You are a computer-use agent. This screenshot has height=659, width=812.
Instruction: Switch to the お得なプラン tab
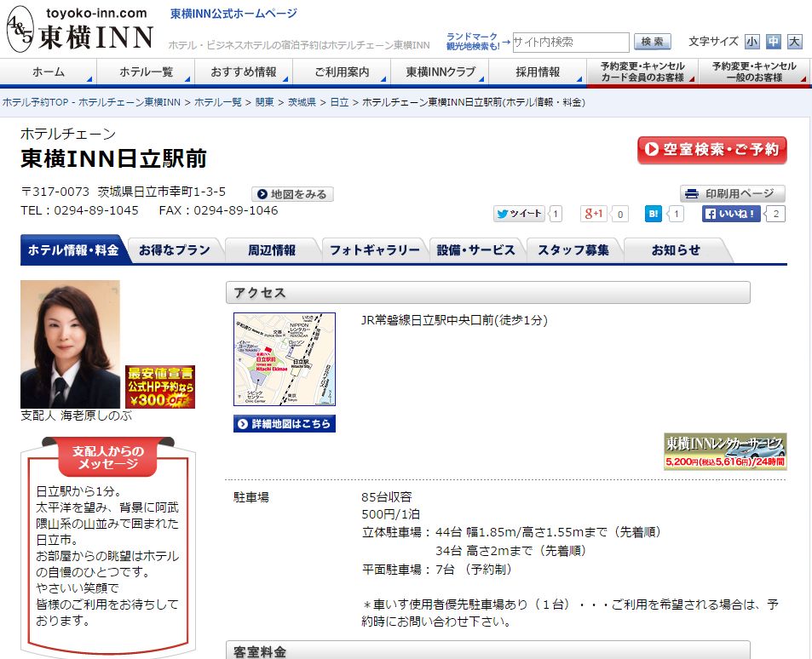tap(175, 250)
